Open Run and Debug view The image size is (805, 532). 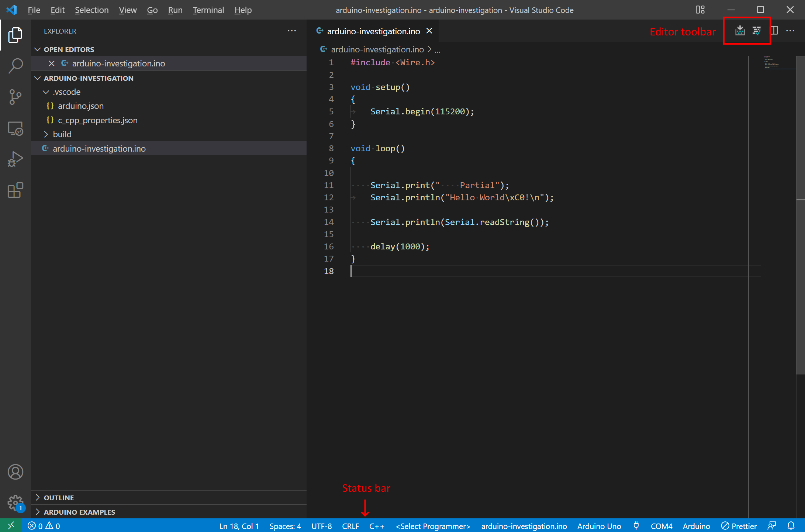click(15, 159)
